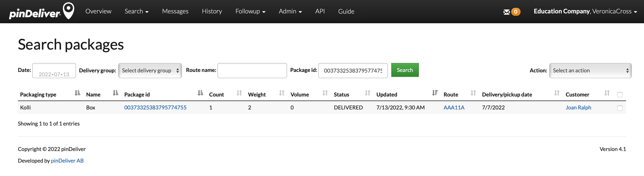Image resolution: width=644 pixels, height=176 pixels.
Task: Open the History page
Action: click(212, 11)
